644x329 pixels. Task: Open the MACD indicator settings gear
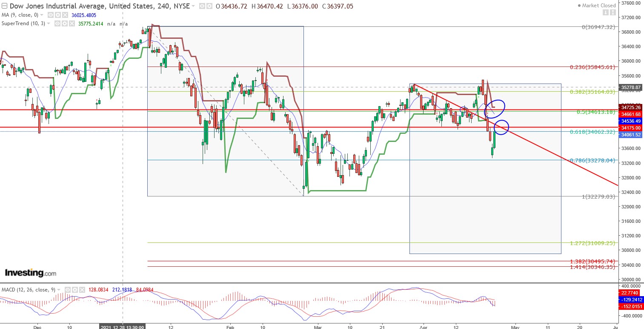point(75,289)
